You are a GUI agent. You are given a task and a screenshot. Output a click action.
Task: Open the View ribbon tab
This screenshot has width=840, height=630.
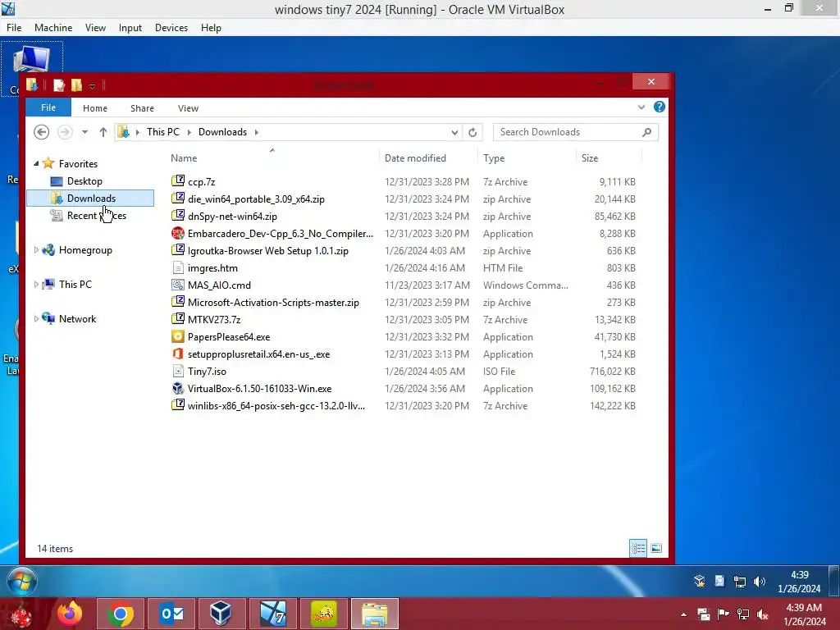point(188,108)
